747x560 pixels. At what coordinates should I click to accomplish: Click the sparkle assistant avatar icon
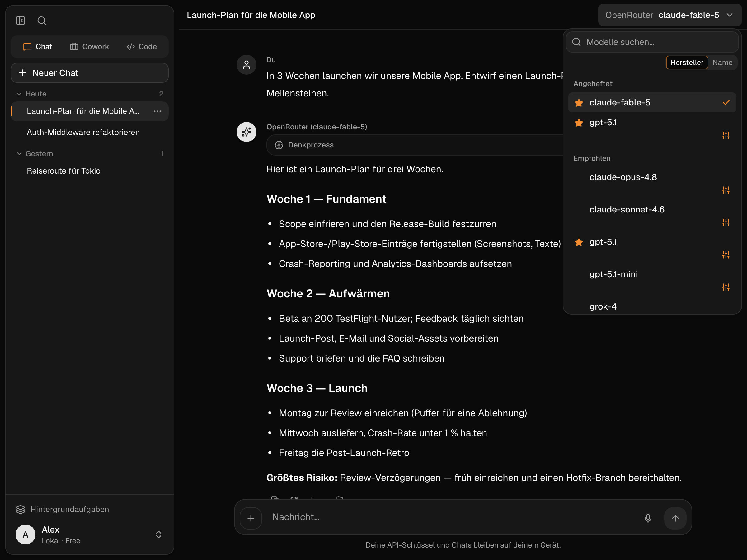point(247,132)
